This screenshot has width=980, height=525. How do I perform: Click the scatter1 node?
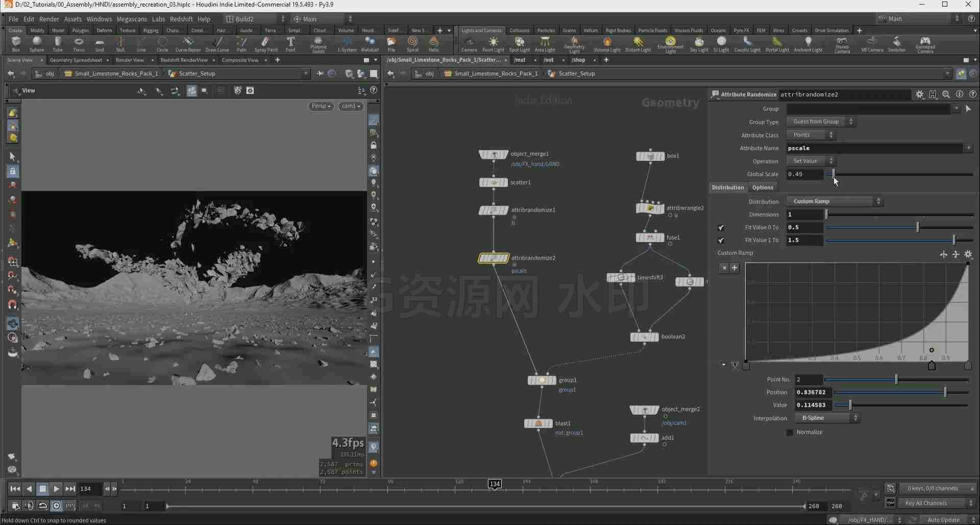493,182
